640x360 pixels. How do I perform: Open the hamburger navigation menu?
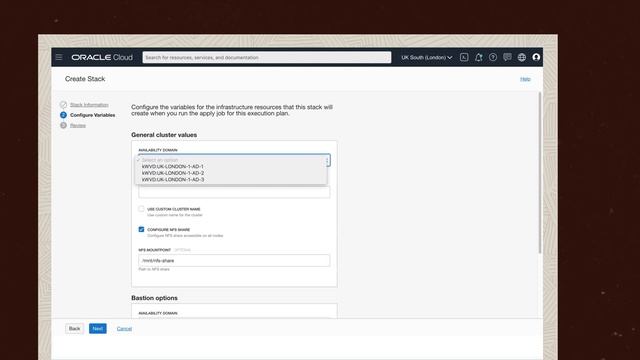(x=59, y=57)
